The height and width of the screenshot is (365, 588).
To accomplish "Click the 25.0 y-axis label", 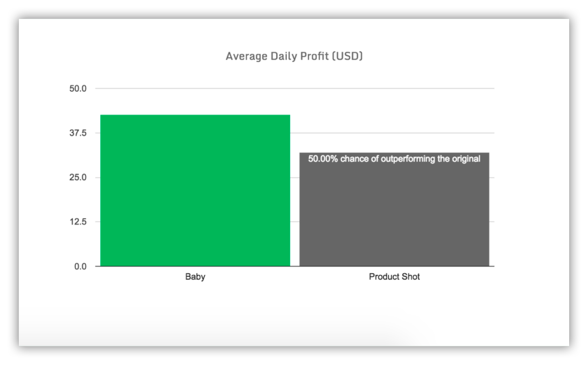I will click(78, 177).
